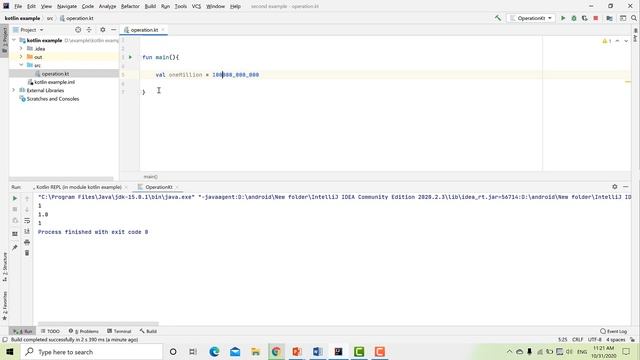Click Run with Coverage icon
The height and width of the screenshot is (360, 640).
click(x=584, y=18)
